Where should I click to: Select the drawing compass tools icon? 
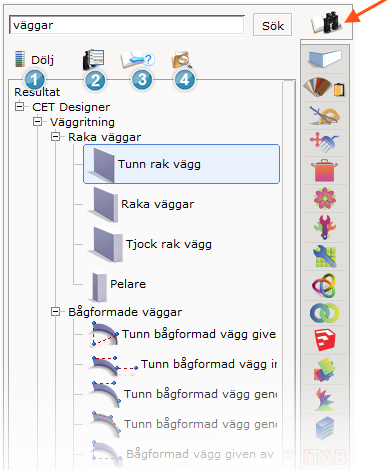coord(325,115)
